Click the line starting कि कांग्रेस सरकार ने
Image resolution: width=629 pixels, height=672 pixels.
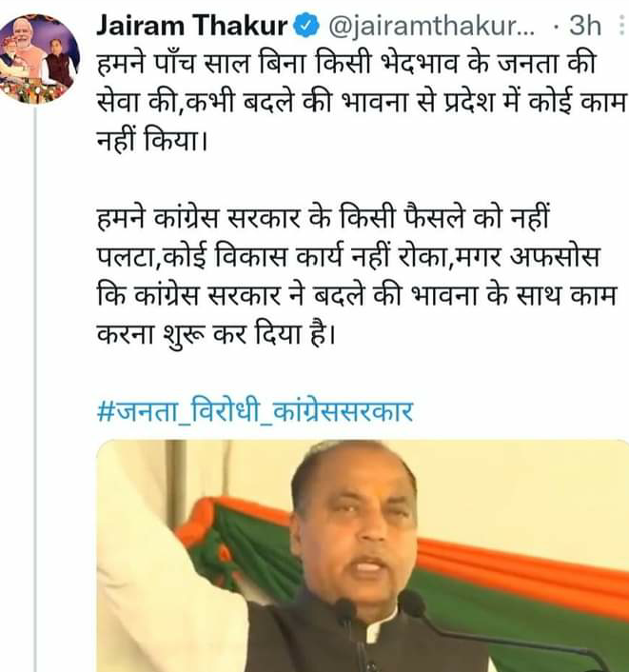357,295
